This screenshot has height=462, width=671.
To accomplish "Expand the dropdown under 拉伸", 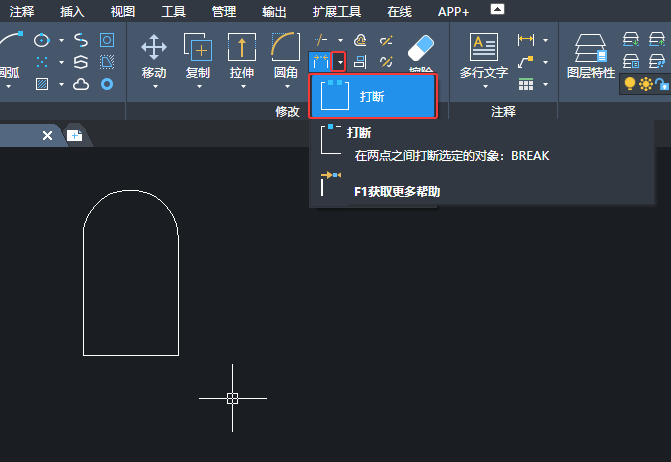I will pos(243,87).
